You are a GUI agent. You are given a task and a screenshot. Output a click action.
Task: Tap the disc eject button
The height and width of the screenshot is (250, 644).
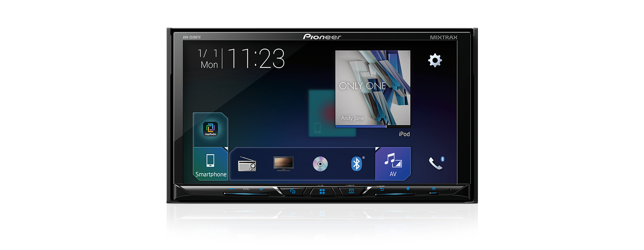433,189
